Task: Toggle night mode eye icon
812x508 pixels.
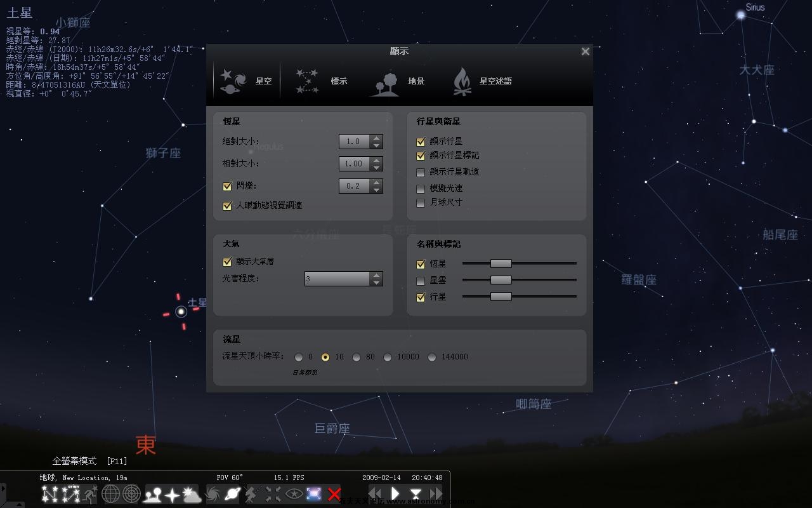Action: [x=294, y=494]
